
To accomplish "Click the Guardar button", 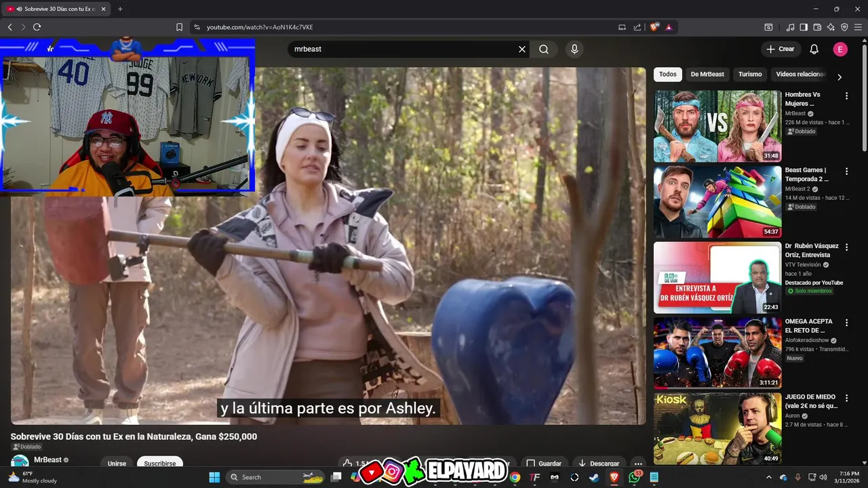I will coord(544,463).
